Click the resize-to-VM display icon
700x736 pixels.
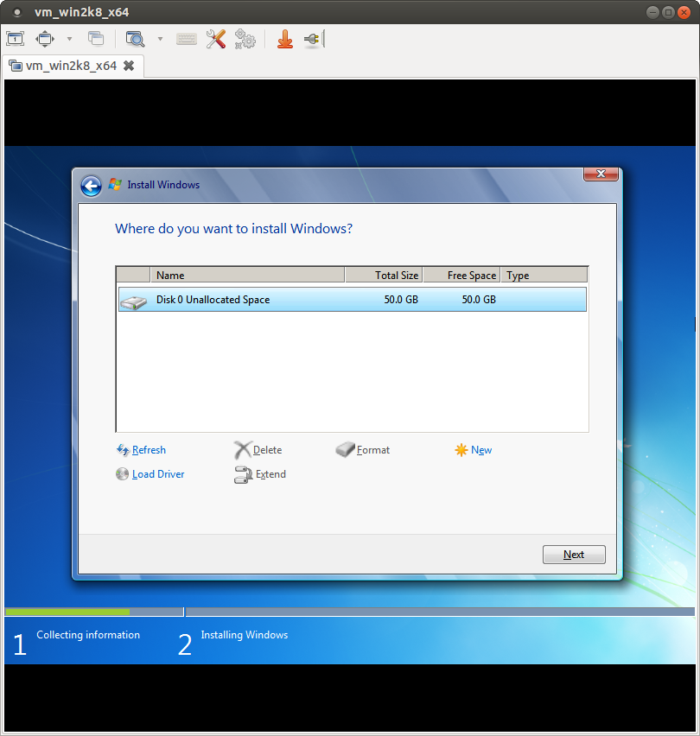point(44,39)
